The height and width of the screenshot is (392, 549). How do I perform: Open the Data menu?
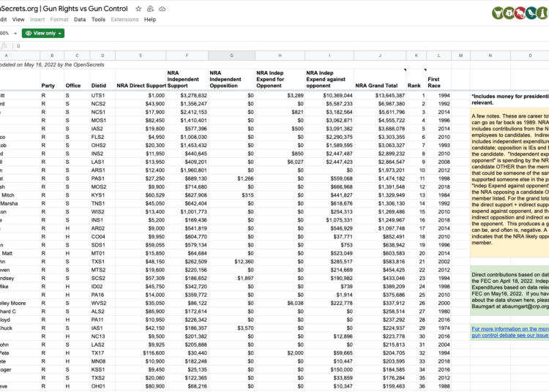click(80, 20)
